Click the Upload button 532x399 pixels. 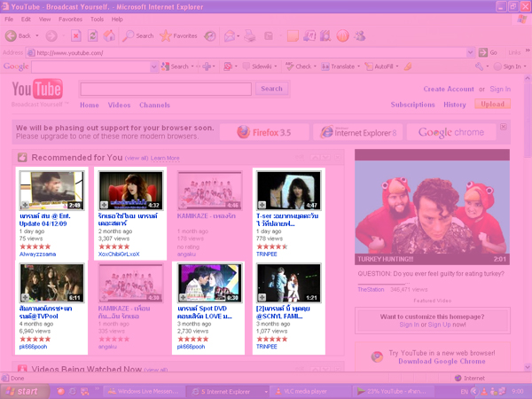tap(493, 104)
